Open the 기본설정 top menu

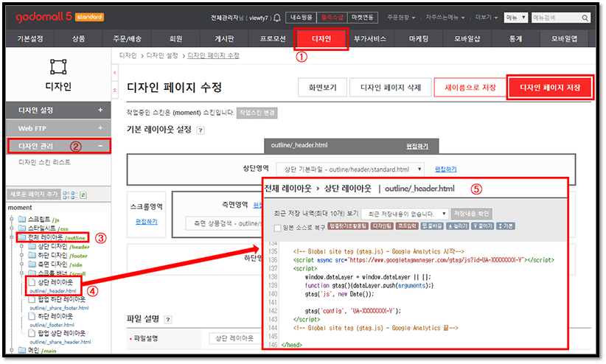(30, 38)
